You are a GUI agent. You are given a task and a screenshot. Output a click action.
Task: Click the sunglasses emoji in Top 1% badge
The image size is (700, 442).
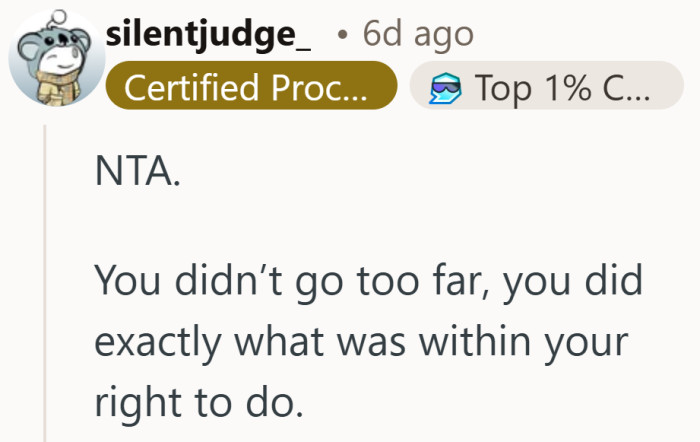pyautogui.click(x=441, y=89)
